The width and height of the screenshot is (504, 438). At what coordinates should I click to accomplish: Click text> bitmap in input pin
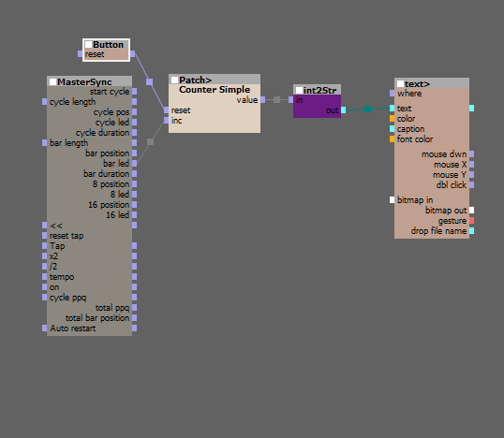[392, 199]
